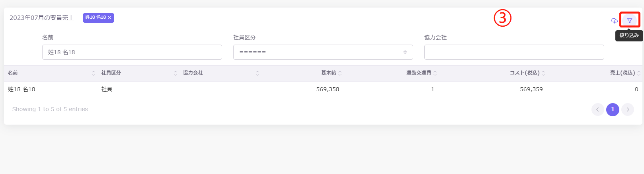Screen dimensions: 644x174
Task: Click the filter (絞り込み) funnel icon
Action: pos(629,20)
